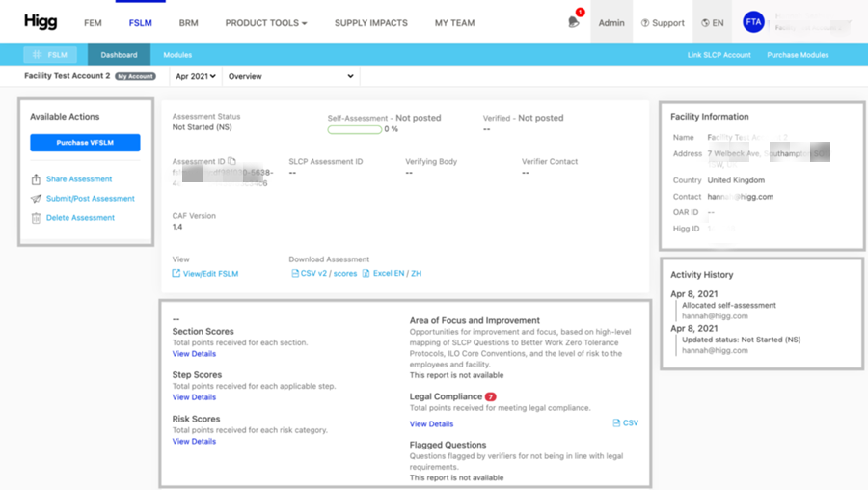Open the notifications bell icon
The image size is (868, 490).
coord(574,22)
